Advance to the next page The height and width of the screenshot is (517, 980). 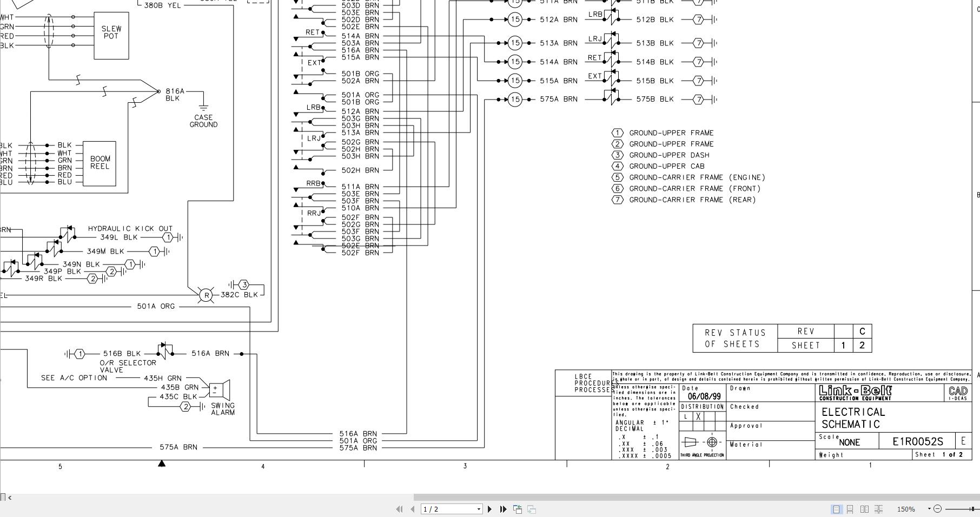point(490,509)
